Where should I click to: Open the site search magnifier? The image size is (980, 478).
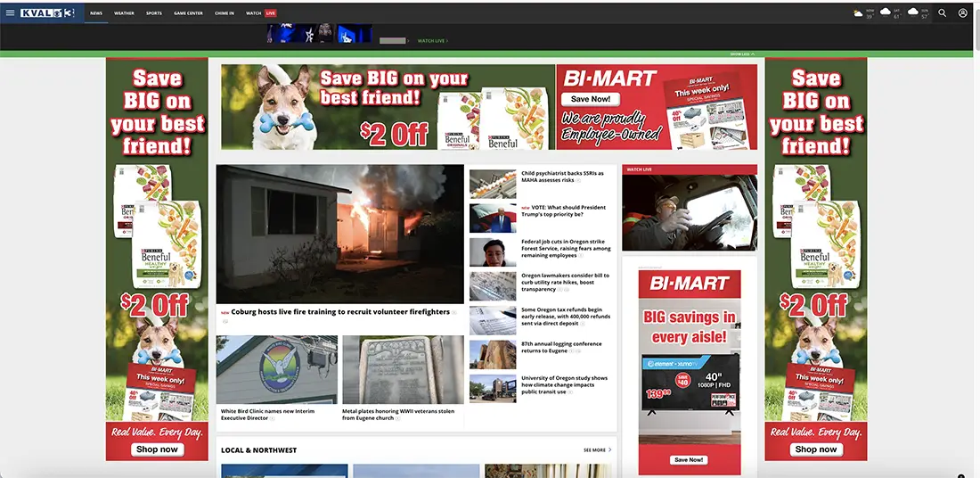[942, 12]
